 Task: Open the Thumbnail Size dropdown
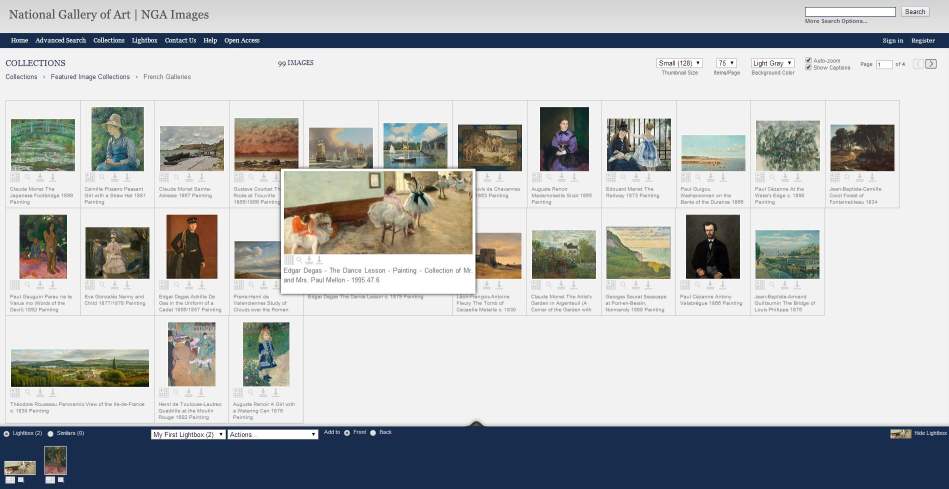point(679,63)
